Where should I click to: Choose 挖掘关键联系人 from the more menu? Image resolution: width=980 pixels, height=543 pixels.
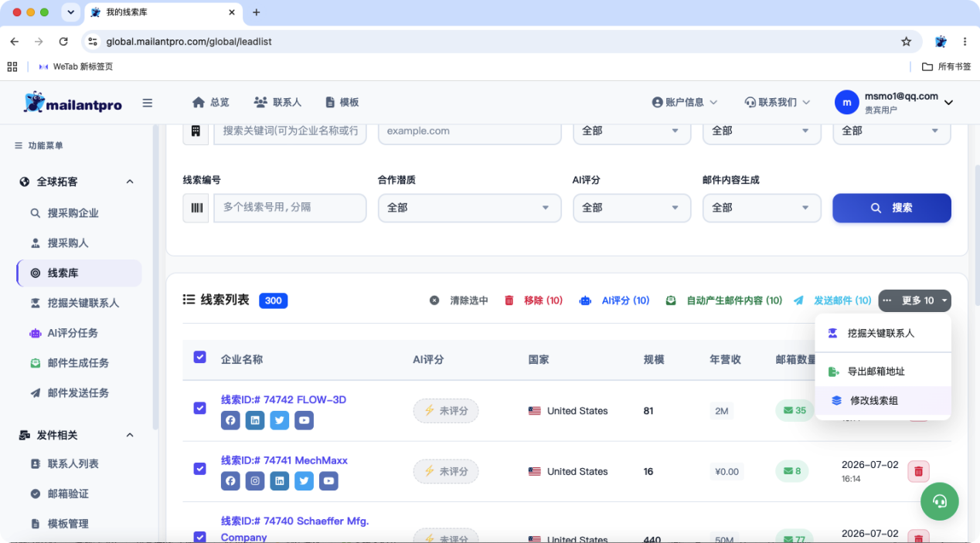tap(881, 334)
